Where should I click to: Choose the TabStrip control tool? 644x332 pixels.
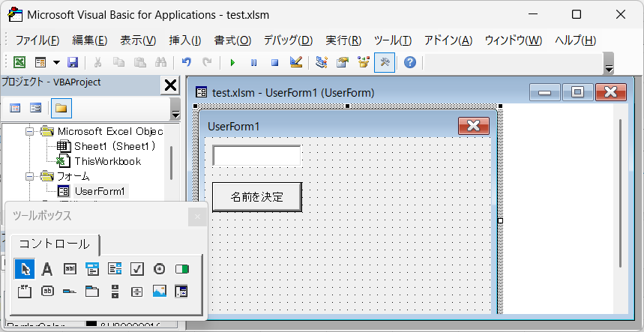pos(70,292)
